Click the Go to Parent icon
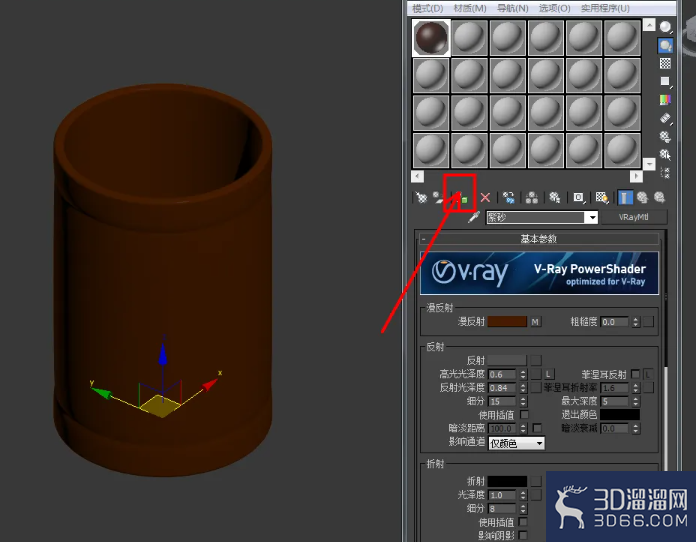696x542 pixels. click(x=642, y=198)
